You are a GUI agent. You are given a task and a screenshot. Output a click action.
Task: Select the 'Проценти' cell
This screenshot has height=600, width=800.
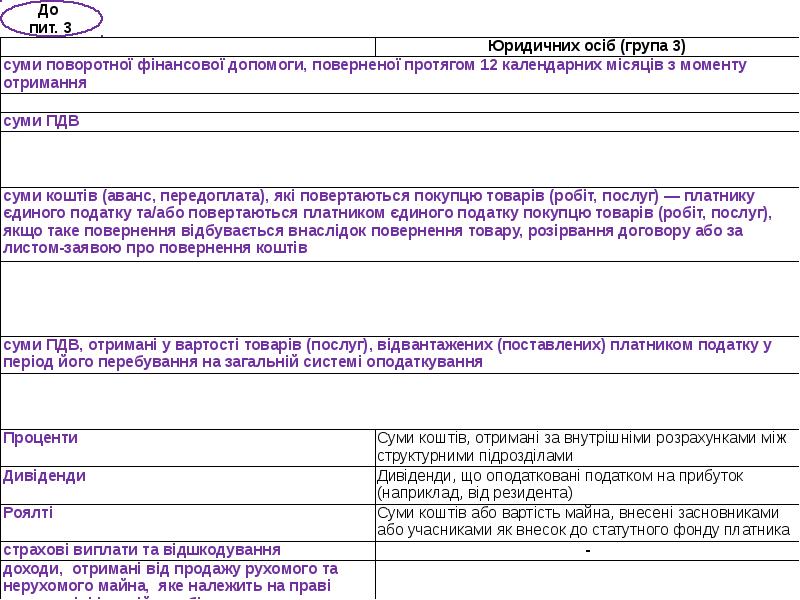point(188,446)
